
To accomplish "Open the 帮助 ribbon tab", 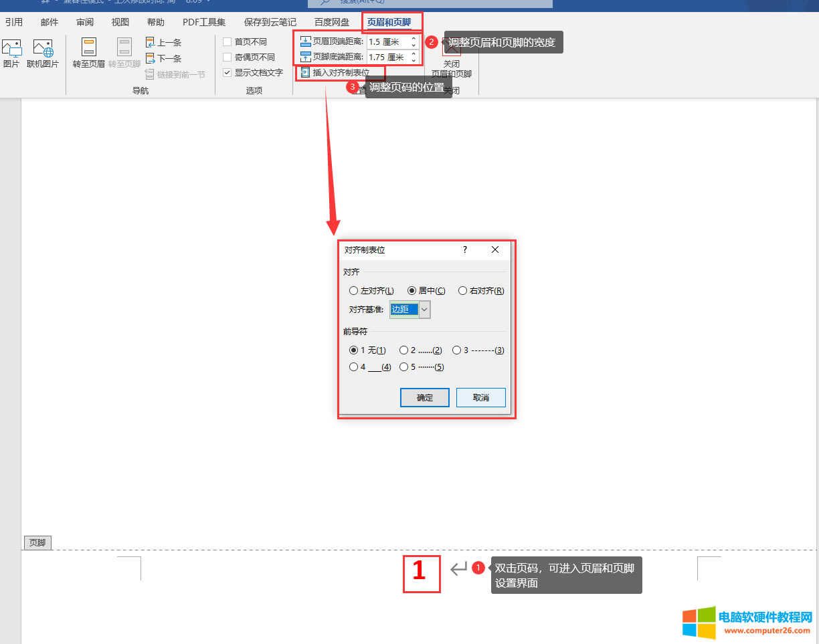I will point(156,22).
